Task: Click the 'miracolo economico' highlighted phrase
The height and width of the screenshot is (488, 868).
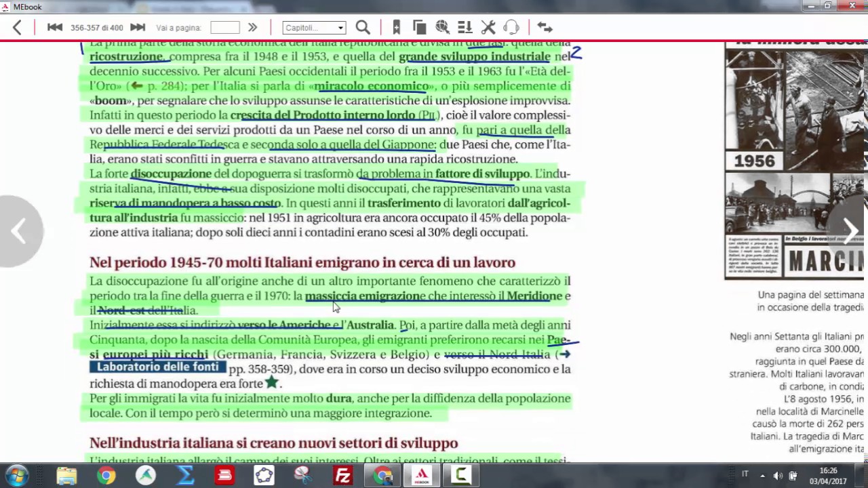Action: coord(372,86)
